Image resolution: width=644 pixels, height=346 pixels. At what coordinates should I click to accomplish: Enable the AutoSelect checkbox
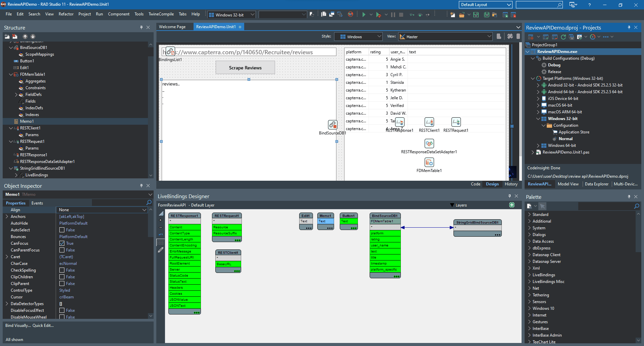pyautogui.click(x=62, y=230)
